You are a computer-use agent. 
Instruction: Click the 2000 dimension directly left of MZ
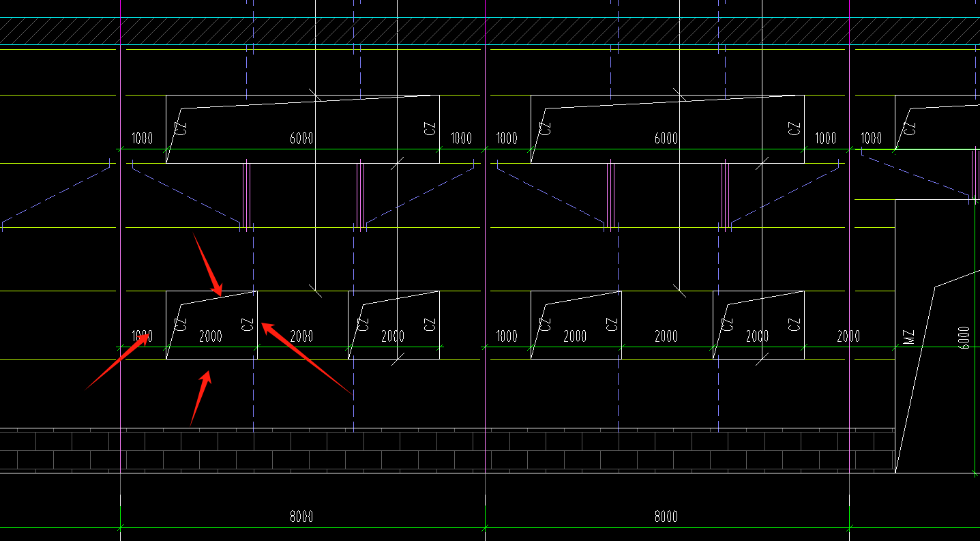[848, 336]
